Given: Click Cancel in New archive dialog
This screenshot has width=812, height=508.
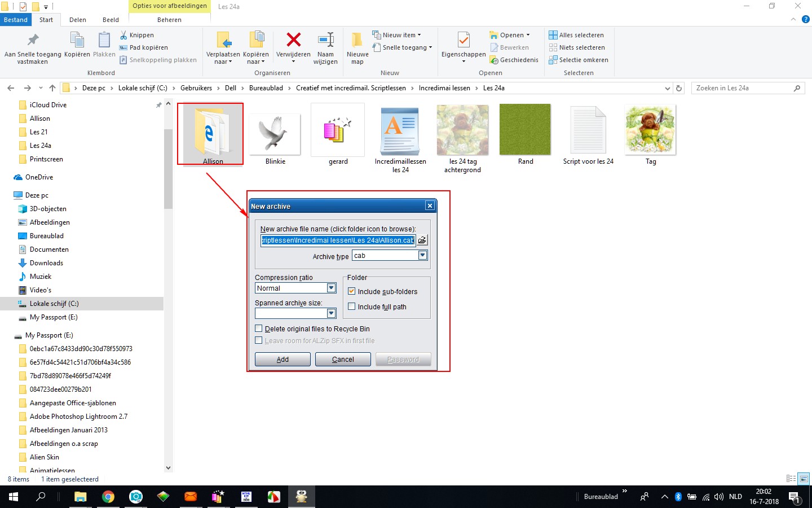Looking at the screenshot, I should [x=343, y=359].
